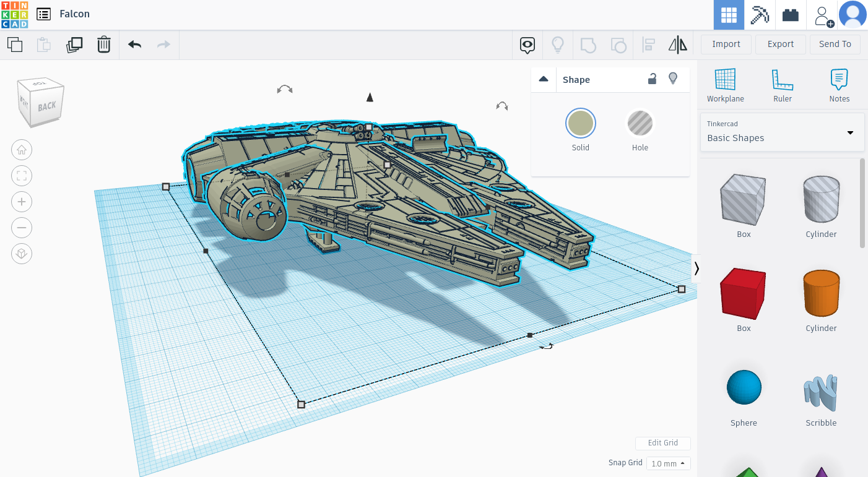Open the user profile avatar
This screenshot has height=477, width=868.
[x=853, y=15]
